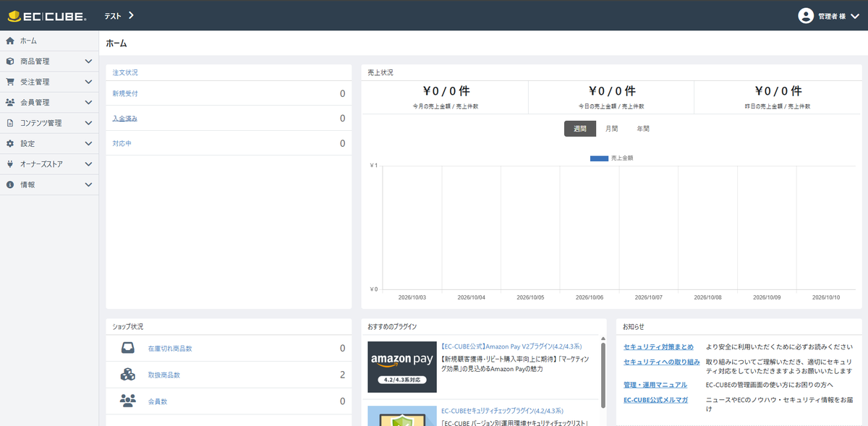Expand the オーナーズストア menu chevron

[88, 164]
